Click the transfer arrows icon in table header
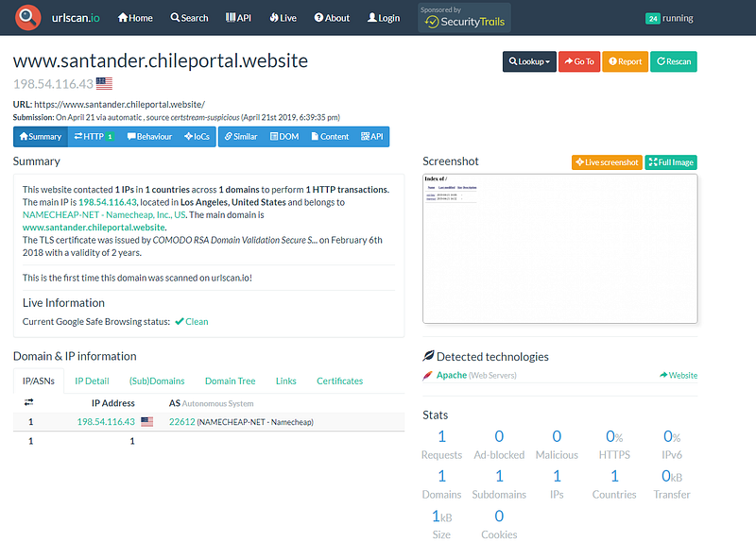Viewport: 756px width, 559px height. click(x=29, y=402)
